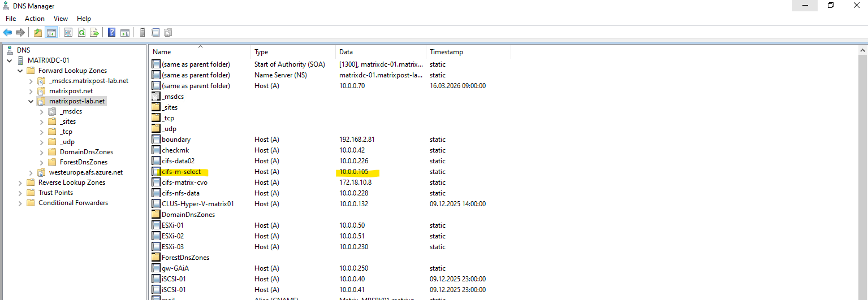Click the Refresh toolbar icon
868x300 pixels.
pos(81,32)
